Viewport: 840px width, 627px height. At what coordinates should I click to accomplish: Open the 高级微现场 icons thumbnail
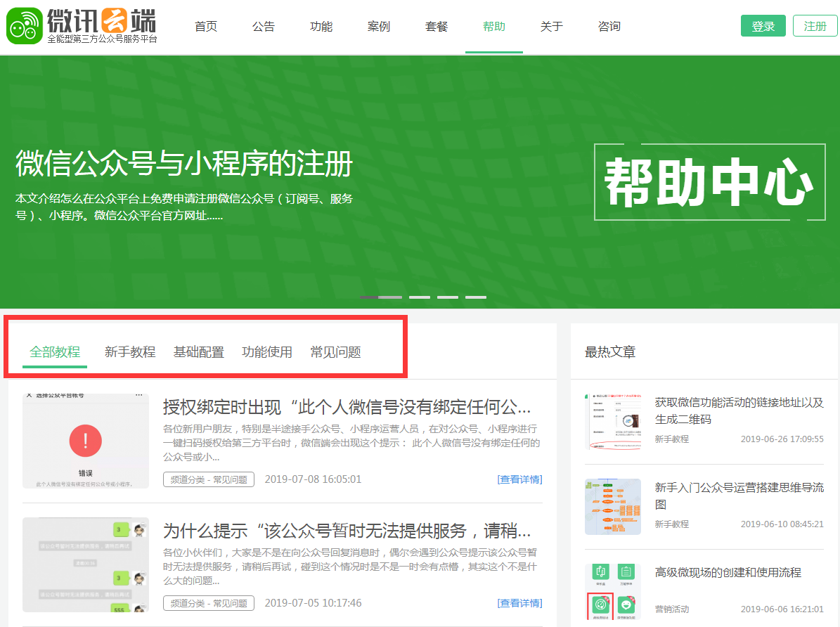pyautogui.click(x=613, y=591)
